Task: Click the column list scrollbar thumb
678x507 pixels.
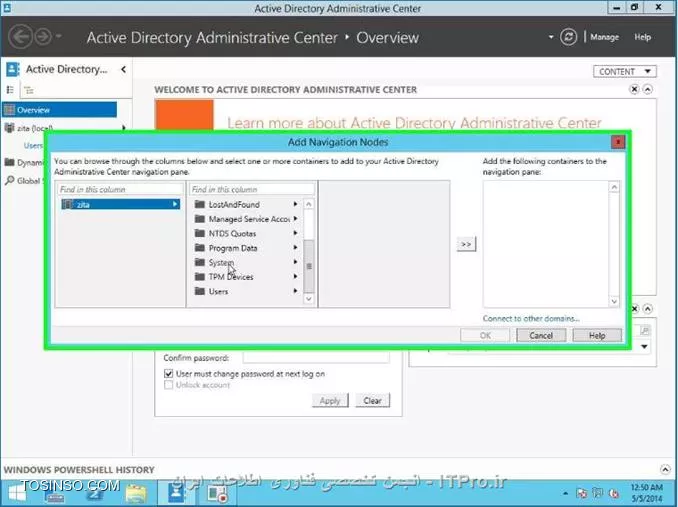Action: pyautogui.click(x=309, y=266)
